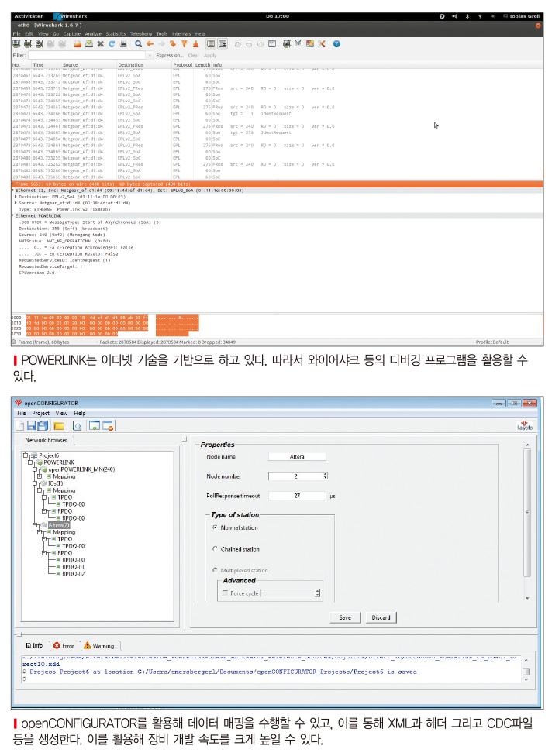Open the Statistics menu in Wireshark
This screenshot has width=552, height=756.
click(x=116, y=34)
